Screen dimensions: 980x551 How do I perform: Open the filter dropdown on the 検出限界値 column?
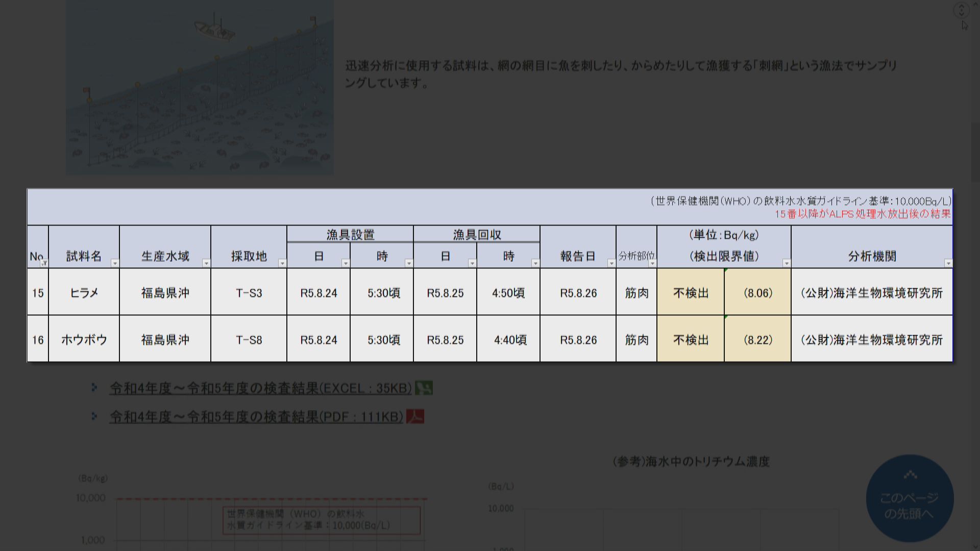pos(786,264)
